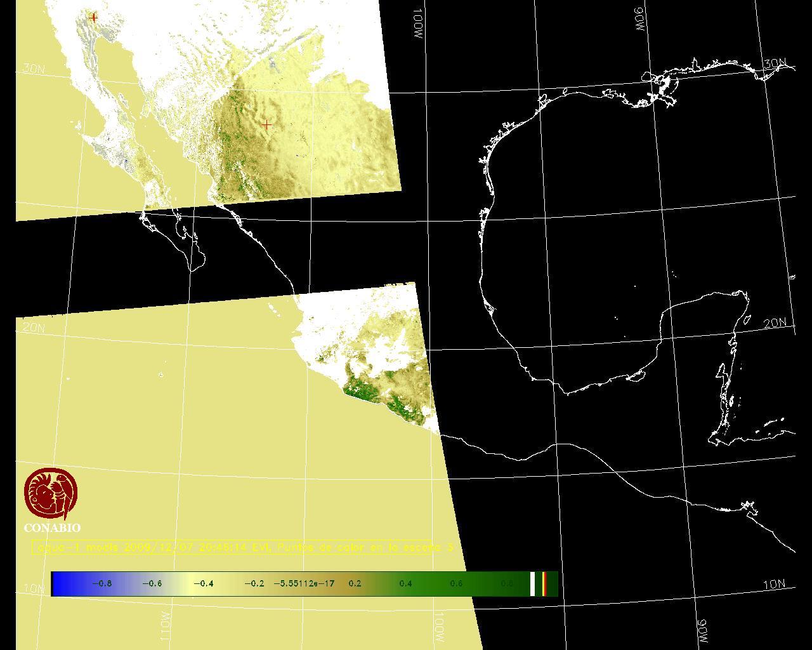This screenshot has width=812, height=650.
Task: Click the 100W label at top edge
Action: coord(417,25)
